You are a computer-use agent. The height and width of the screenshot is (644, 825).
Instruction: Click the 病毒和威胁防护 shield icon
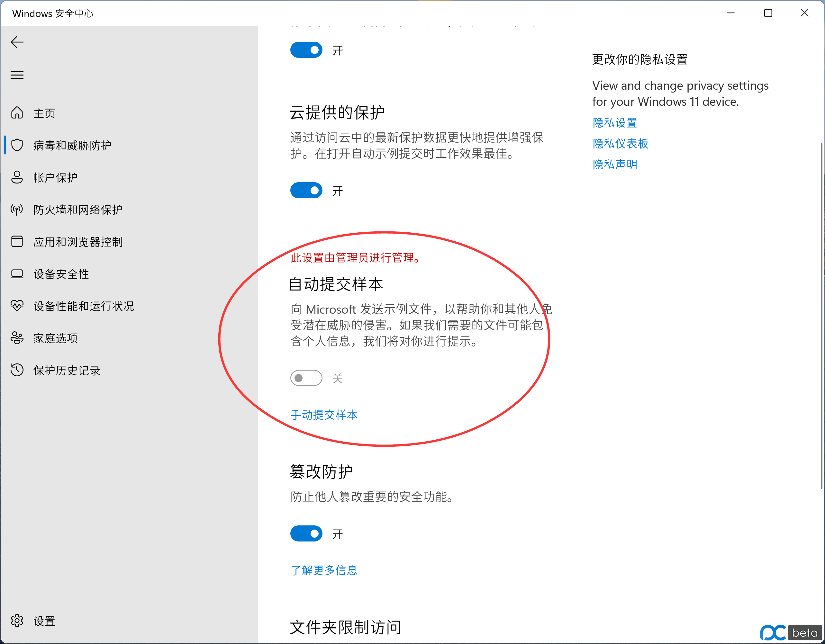tap(17, 145)
